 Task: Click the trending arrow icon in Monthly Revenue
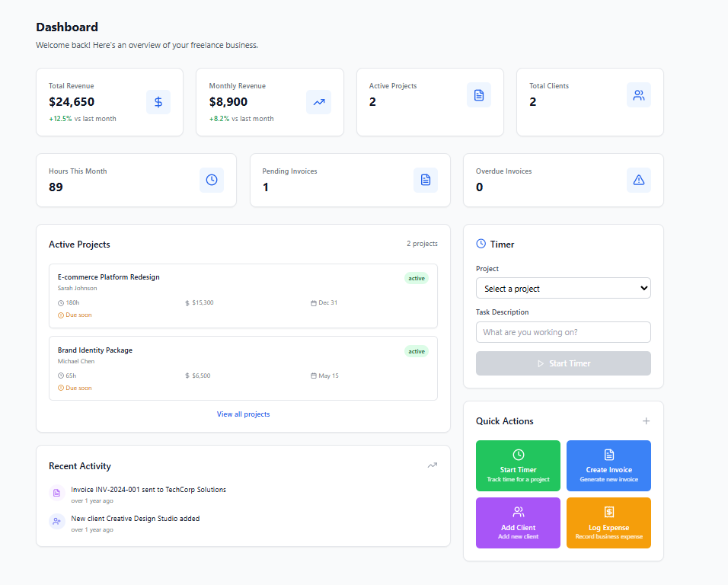coord(318,102)
